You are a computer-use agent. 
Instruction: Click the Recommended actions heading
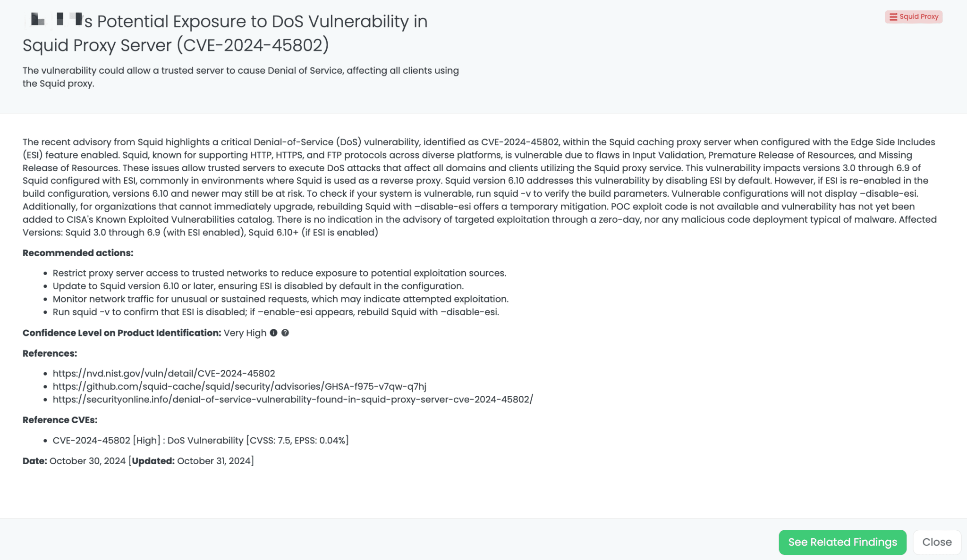(x=78, y=253)
